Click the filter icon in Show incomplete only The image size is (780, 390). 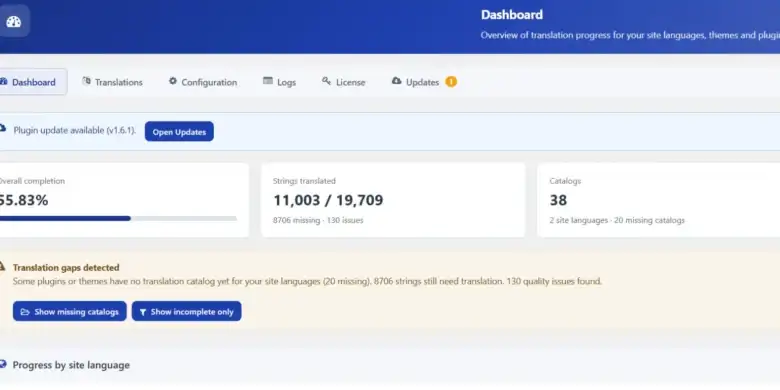pyautogui.click(x=143, y=312)
